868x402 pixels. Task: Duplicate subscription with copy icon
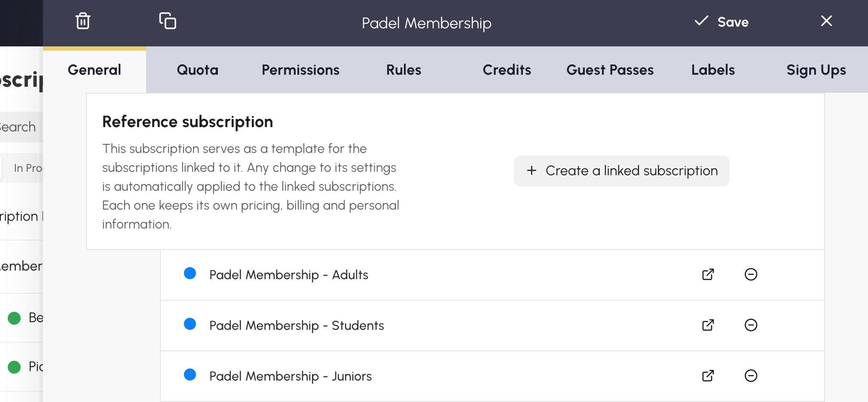pos(168,21)
